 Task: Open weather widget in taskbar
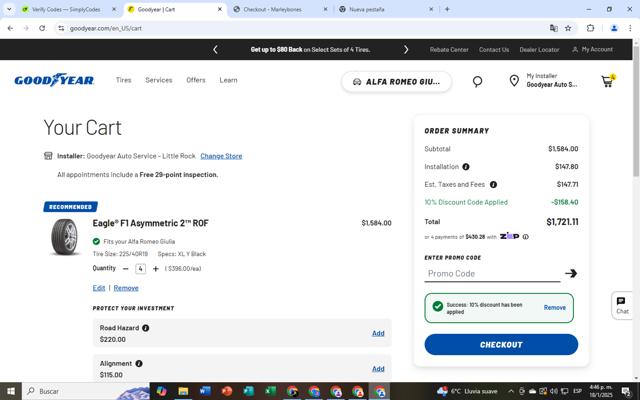[x=467, y=391]
